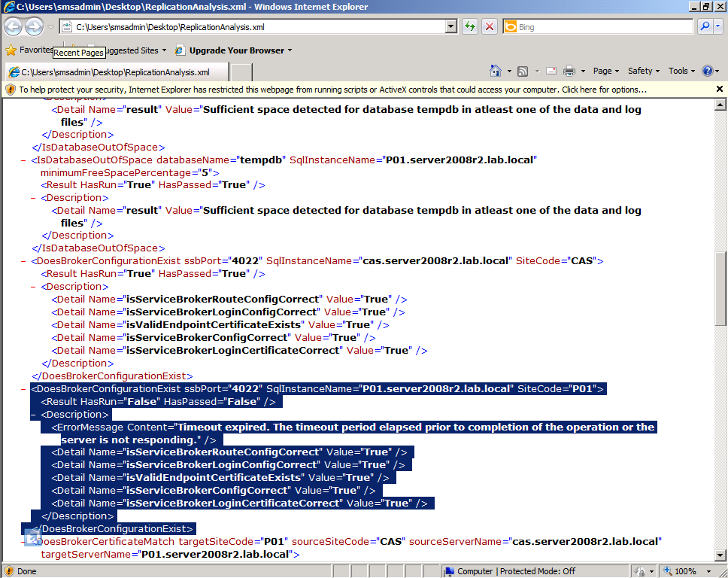
Task: Click the red Stop loading icon
Action: pos(490,27)
